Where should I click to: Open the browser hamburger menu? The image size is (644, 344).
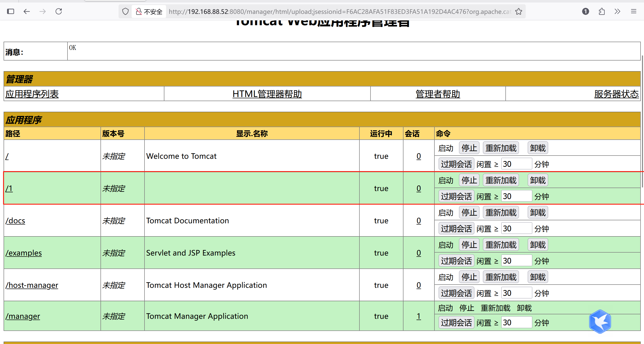pos(633,11)
